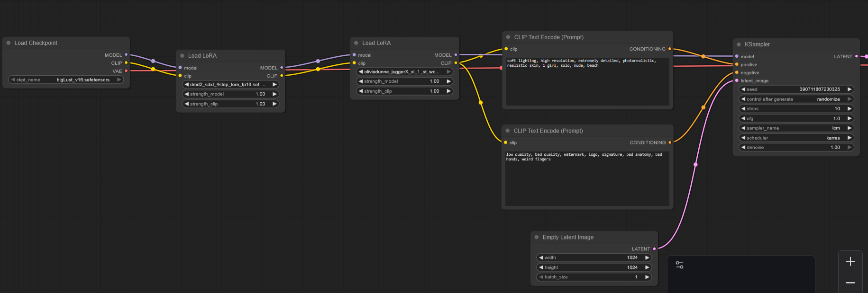
Task: Select previous LoRA file before dmd2_sdxl_4step_lora
Action: tap(186, 84)
